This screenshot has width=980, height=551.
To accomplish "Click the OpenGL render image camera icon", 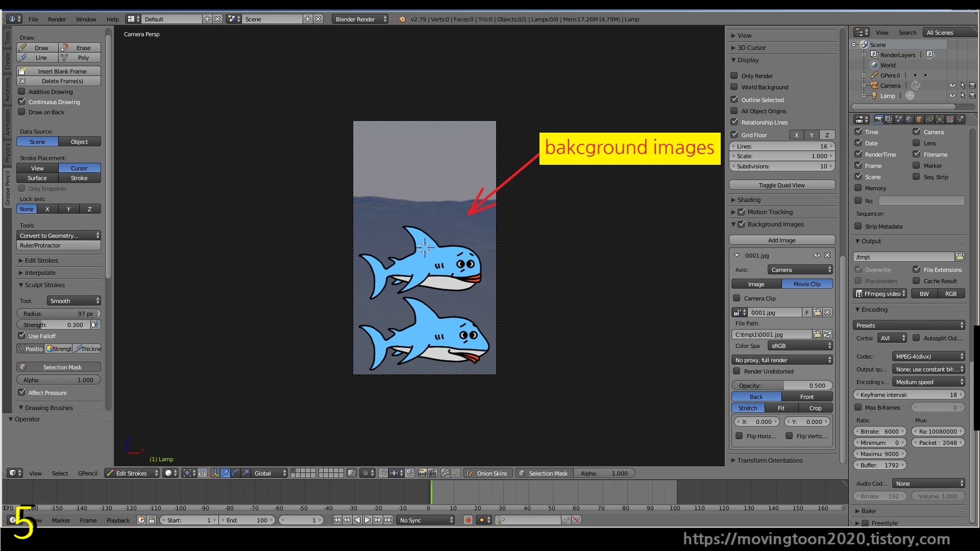I will 422,473.
